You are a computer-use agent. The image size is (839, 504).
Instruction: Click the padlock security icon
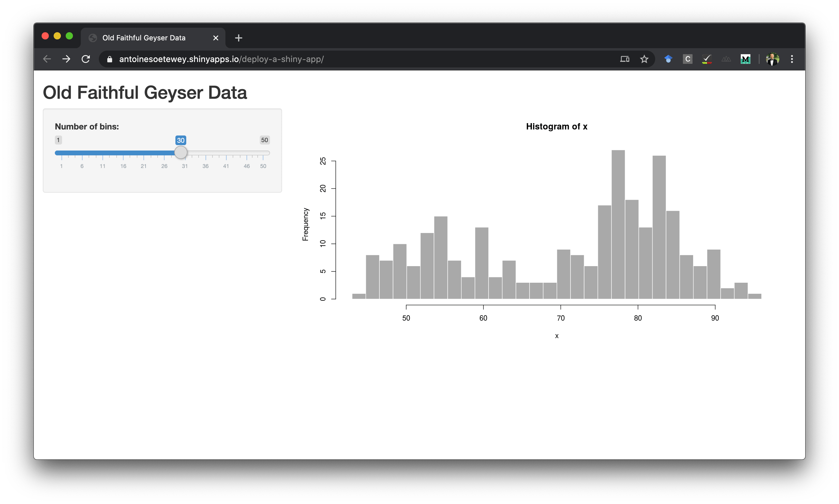click(109, 59)
